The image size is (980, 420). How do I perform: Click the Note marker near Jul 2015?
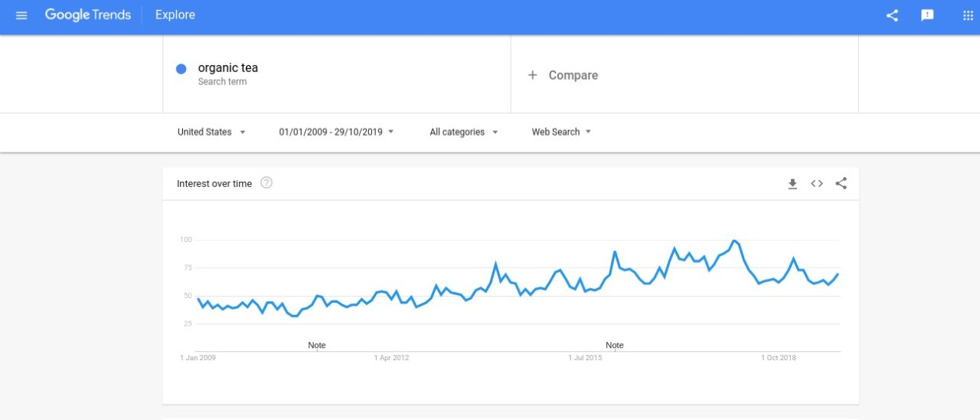615,345
